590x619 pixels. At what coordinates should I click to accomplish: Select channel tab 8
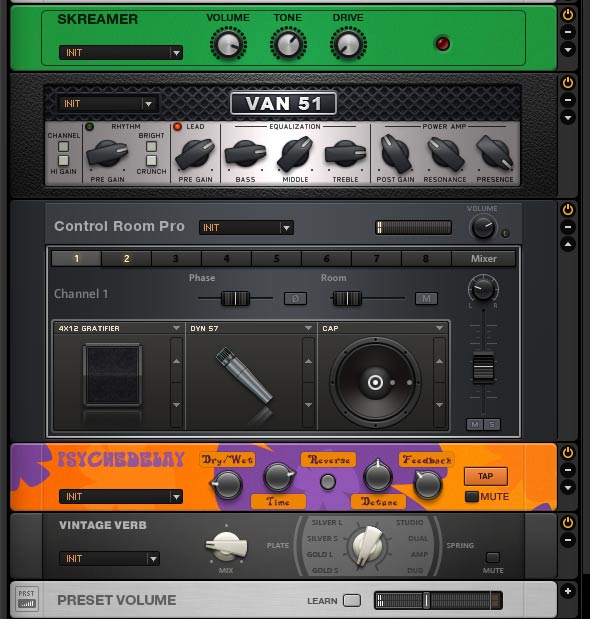coord(426,259)
